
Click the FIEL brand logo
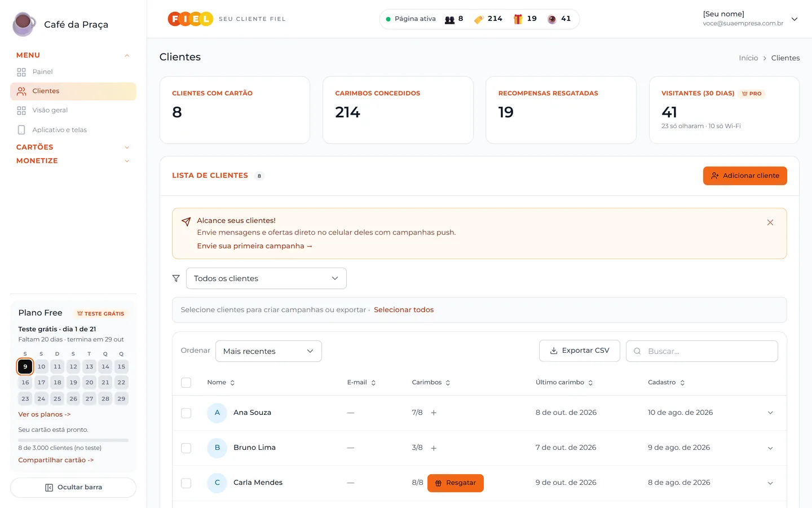tap(191, 19)
